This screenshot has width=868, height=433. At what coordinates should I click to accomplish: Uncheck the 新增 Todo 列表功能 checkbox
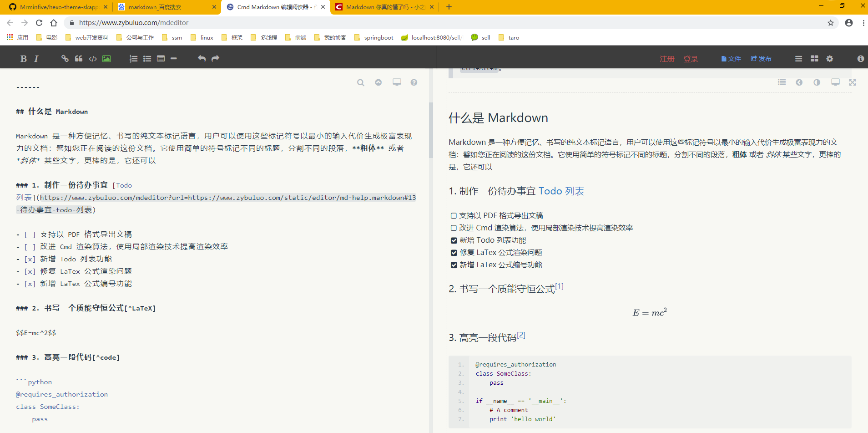click(x=454, y=240)
